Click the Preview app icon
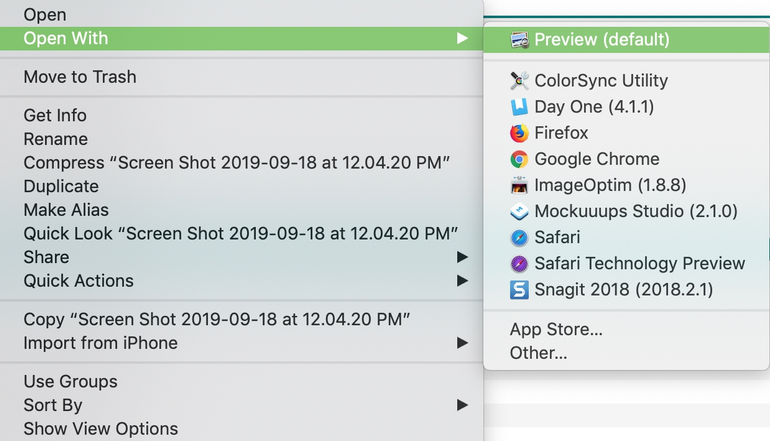This screenshot has width=770, height=441. pos(519,40)
